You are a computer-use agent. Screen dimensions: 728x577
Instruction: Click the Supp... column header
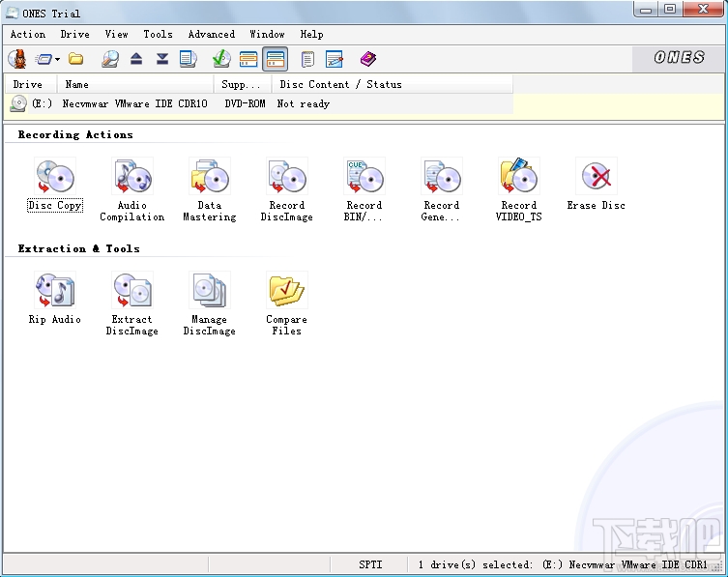click(x=243, y=84)
